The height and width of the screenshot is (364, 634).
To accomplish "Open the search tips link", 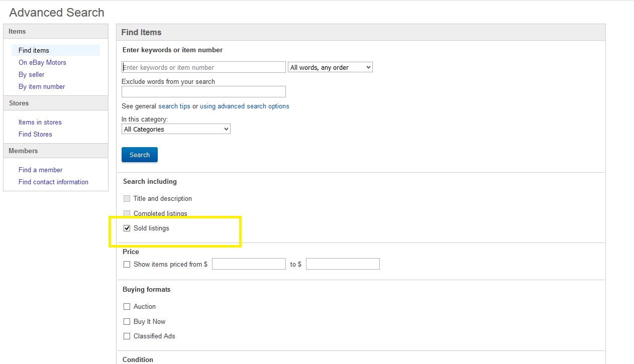I will click(174, 106).
